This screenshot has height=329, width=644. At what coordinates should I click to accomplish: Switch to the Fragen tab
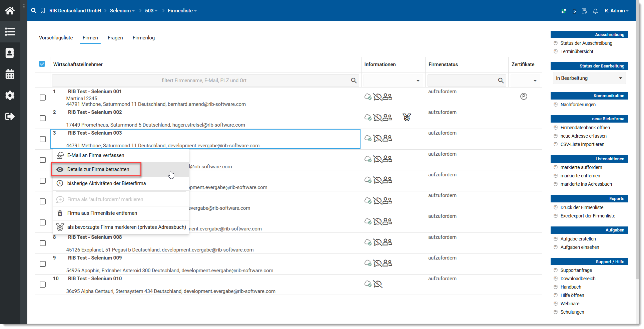(x=115, y=38)
